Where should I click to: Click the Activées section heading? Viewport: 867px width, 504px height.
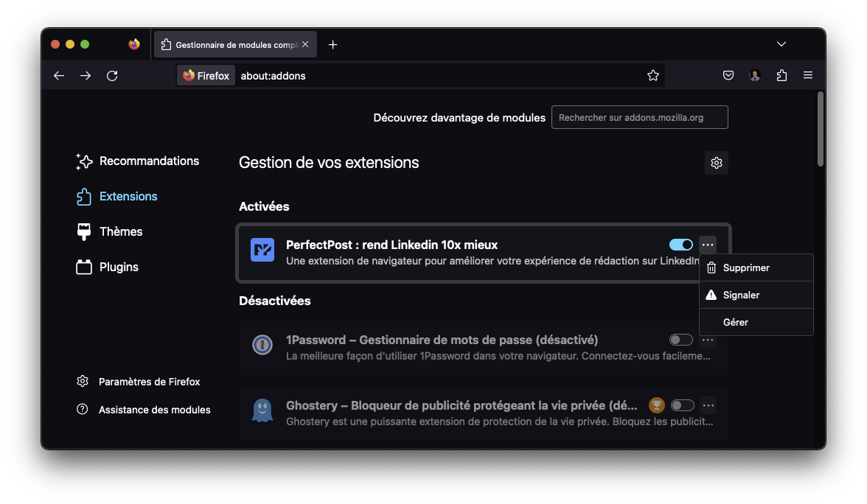(x=264, y=206)
